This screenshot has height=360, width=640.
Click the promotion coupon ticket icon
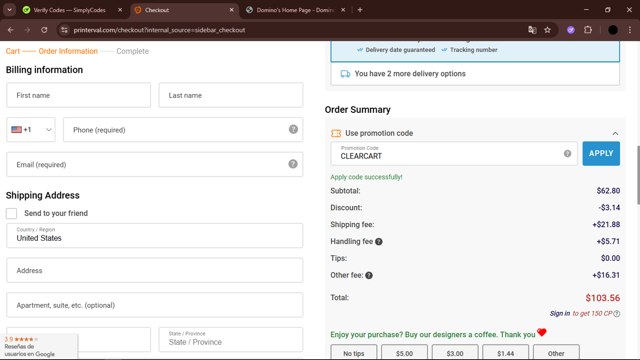(336, 133)
